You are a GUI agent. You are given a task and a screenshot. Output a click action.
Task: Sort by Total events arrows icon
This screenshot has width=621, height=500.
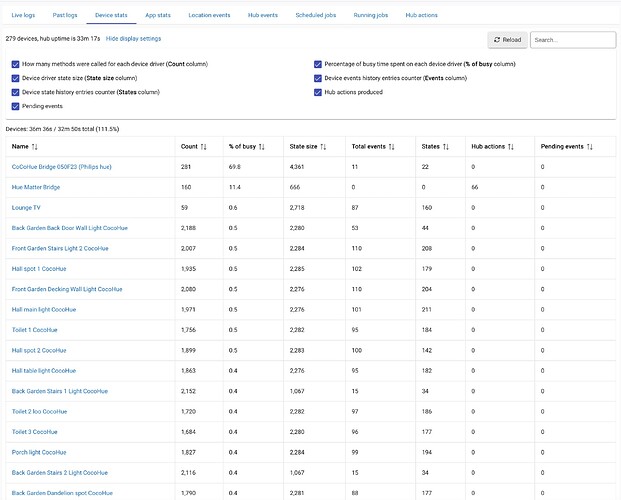coord(391,147)
